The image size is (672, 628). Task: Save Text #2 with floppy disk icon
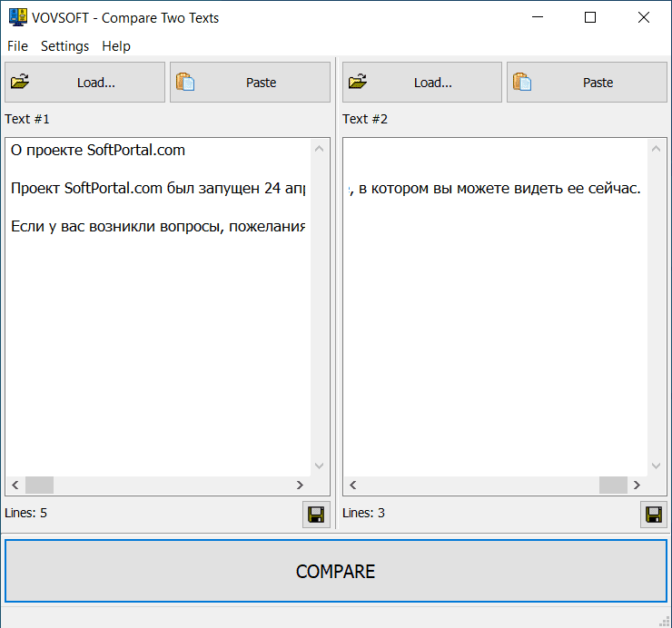[654, 515]
